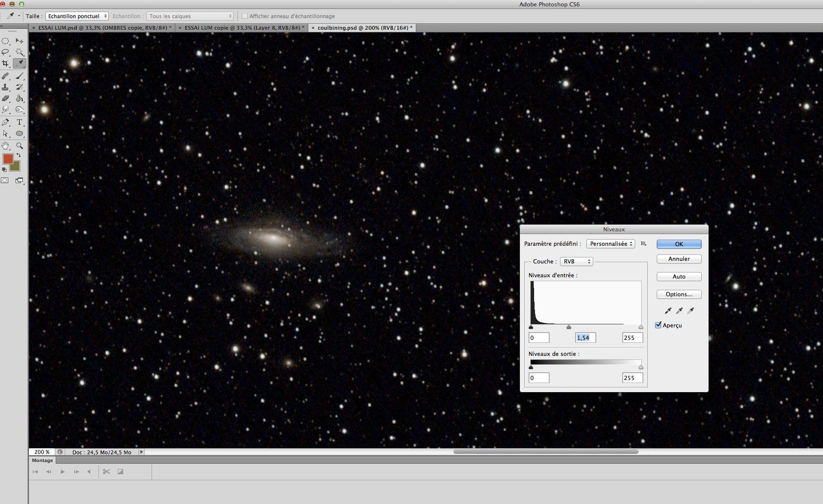Click the Auto levels button
The image size is (823, 504).
pyautogui.click(x=679, y=277)
